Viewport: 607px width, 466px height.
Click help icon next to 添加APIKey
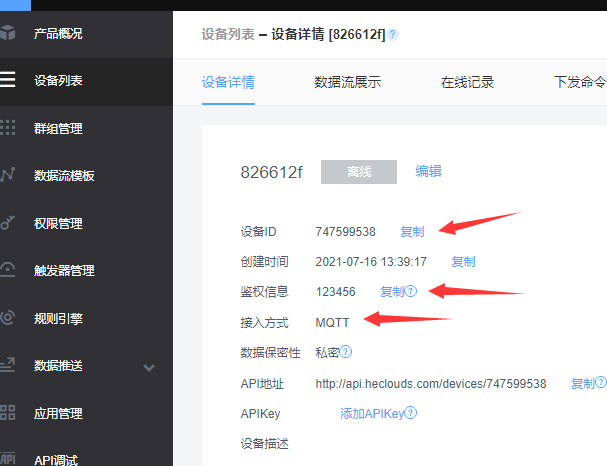[x=411, y=413]
